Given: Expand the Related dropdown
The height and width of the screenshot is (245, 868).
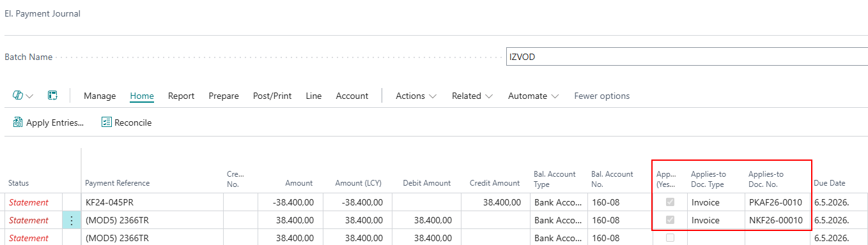Looking at the screenshot, I should tap(472, 96).
